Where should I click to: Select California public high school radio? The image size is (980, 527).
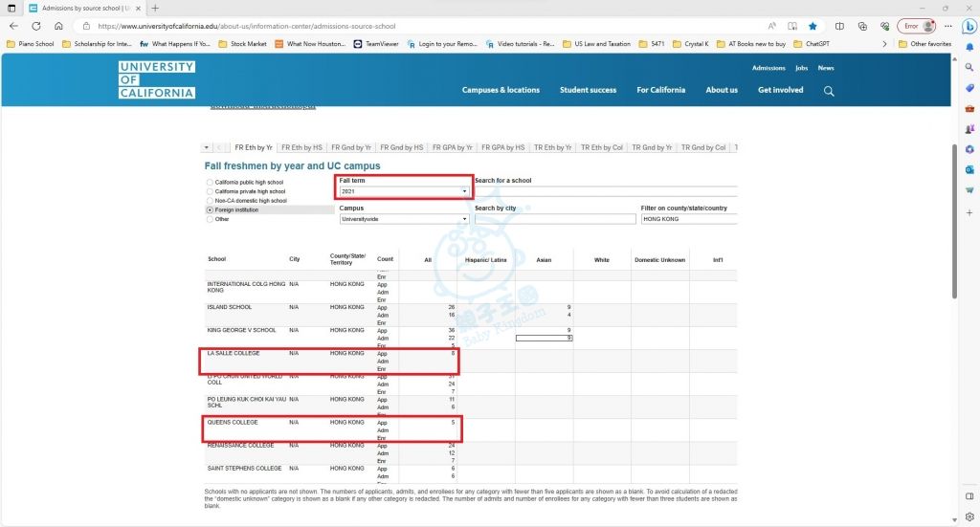(210, 183)
